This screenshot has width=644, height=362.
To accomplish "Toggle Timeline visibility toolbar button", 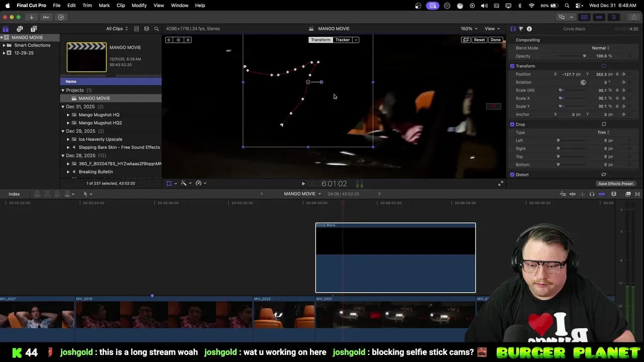I will tap(599, 17).
